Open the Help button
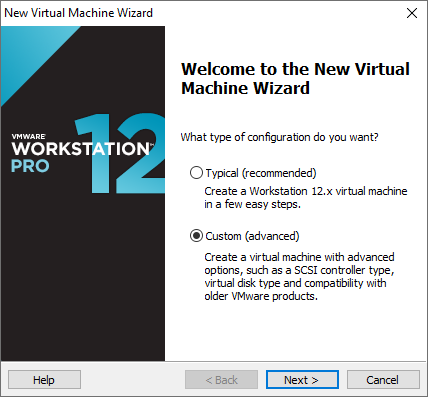Screen dimensions: 428x397 (44, 380)
